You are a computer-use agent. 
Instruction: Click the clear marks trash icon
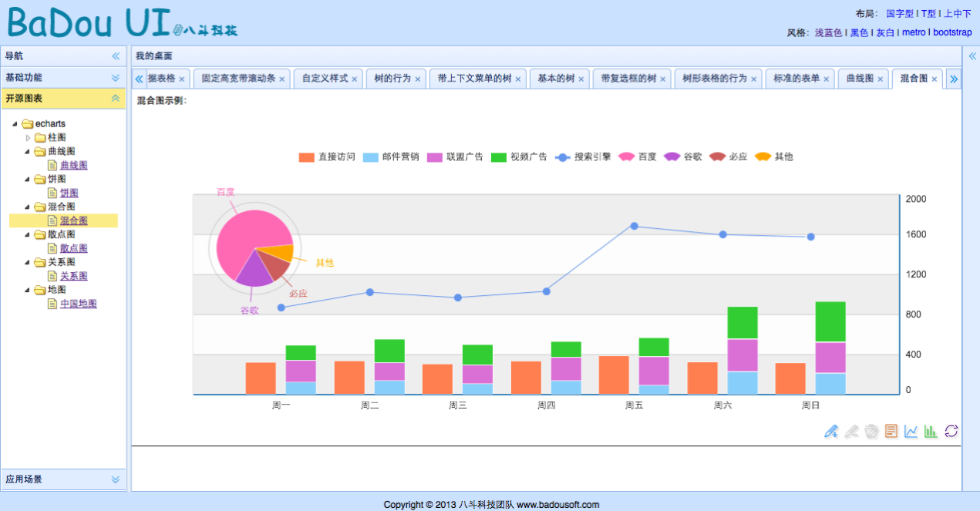point(871,432)
